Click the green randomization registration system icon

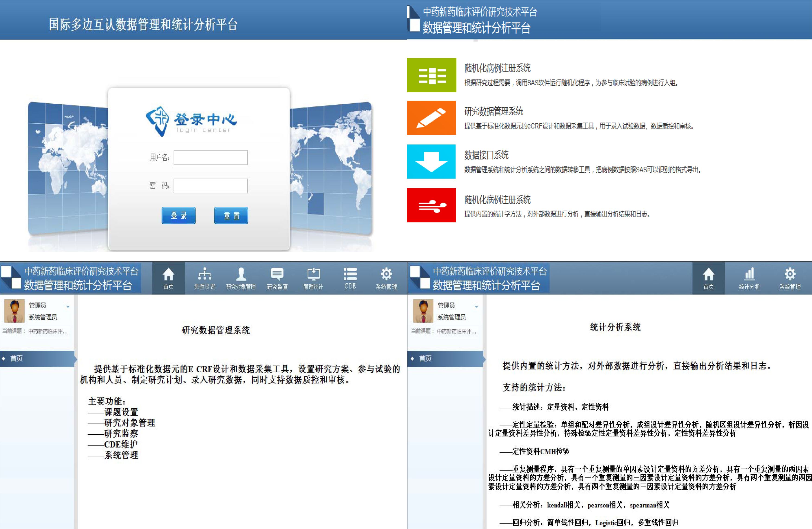point(431,75)
